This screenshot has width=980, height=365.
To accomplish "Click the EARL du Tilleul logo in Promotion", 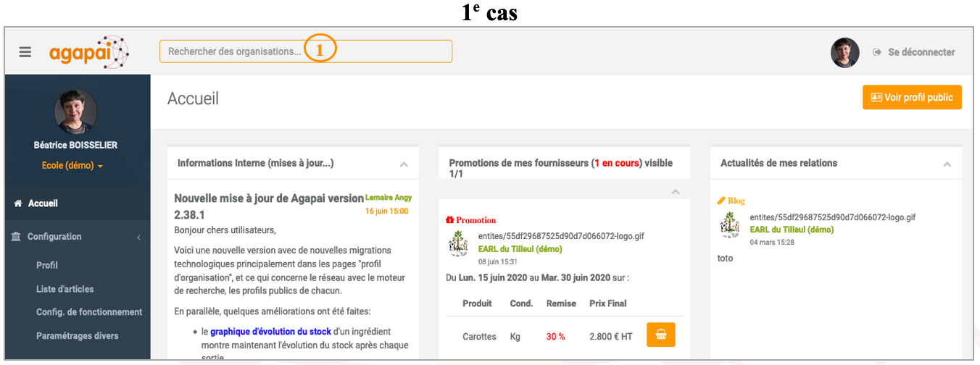I will point(460,243).
